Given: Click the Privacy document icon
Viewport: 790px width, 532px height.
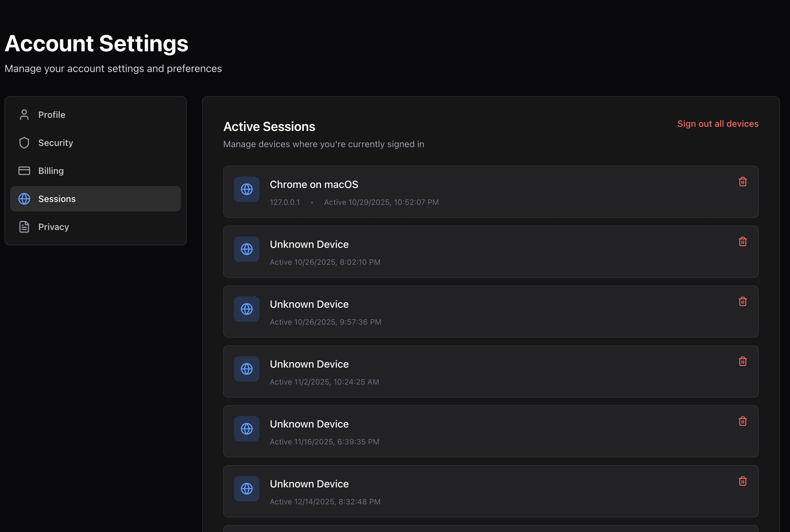Looking at the screenshot, I should [24, 226].
